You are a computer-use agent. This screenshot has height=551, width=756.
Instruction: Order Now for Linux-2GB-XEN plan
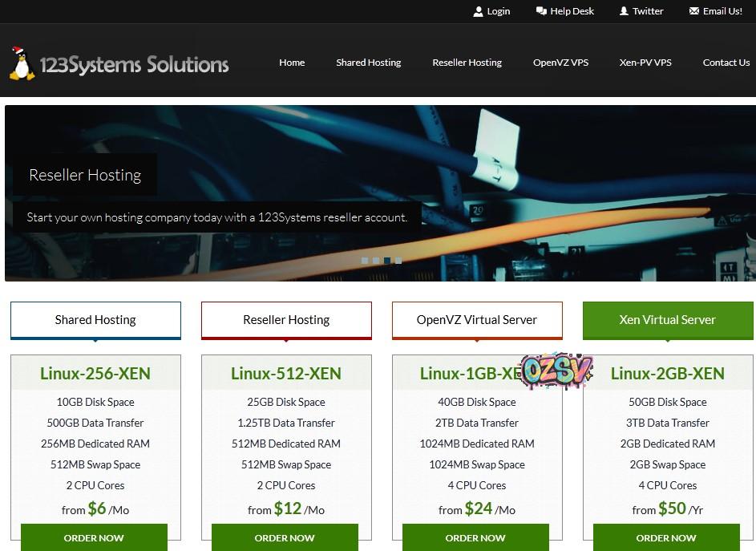666,537
